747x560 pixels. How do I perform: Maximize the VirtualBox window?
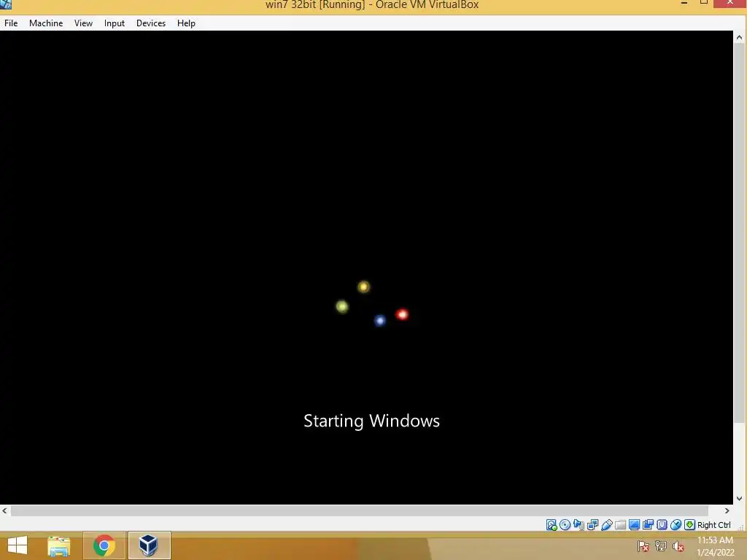pos(704,2)
